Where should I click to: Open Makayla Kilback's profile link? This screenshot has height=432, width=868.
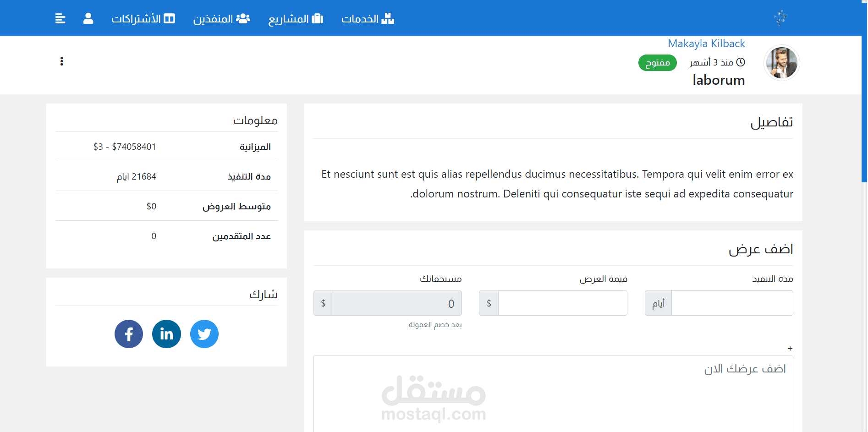706,44
